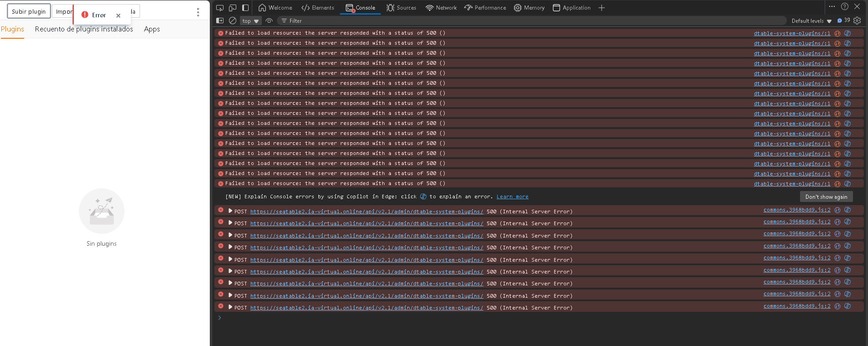
Task: Open the 'top' JavaScript context dropdown
Action: (250, 21)
